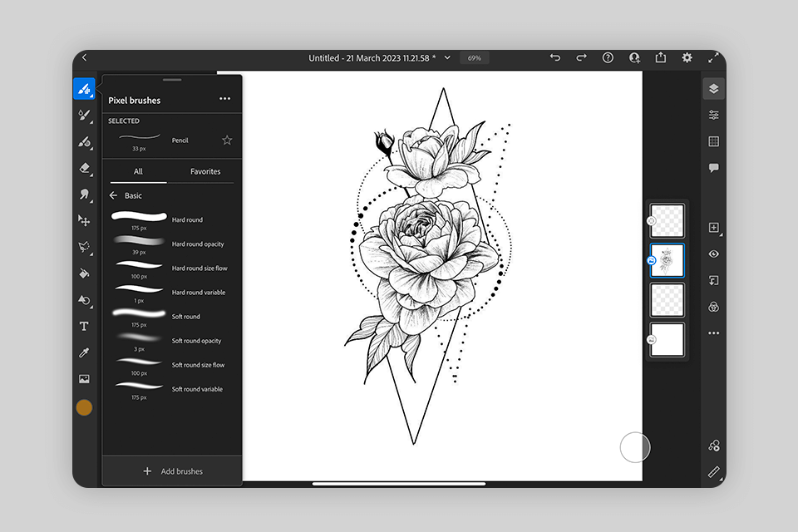The width and height of the screenshot is (798, 532).
Task: Redo the last action
Action: point(581,57)
